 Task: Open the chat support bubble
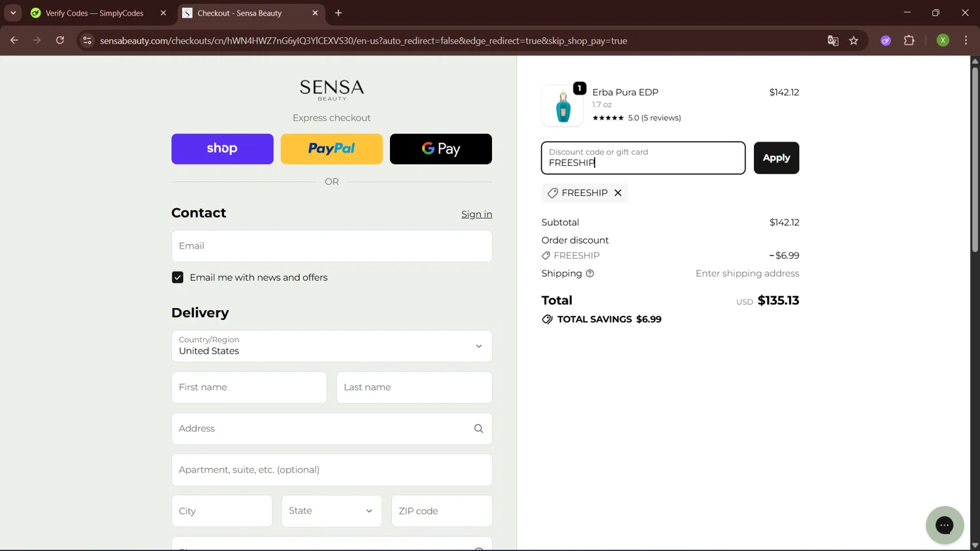point(945,525)
